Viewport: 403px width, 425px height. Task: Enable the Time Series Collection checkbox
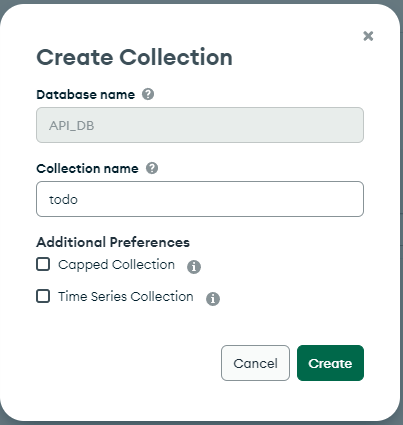43,296
